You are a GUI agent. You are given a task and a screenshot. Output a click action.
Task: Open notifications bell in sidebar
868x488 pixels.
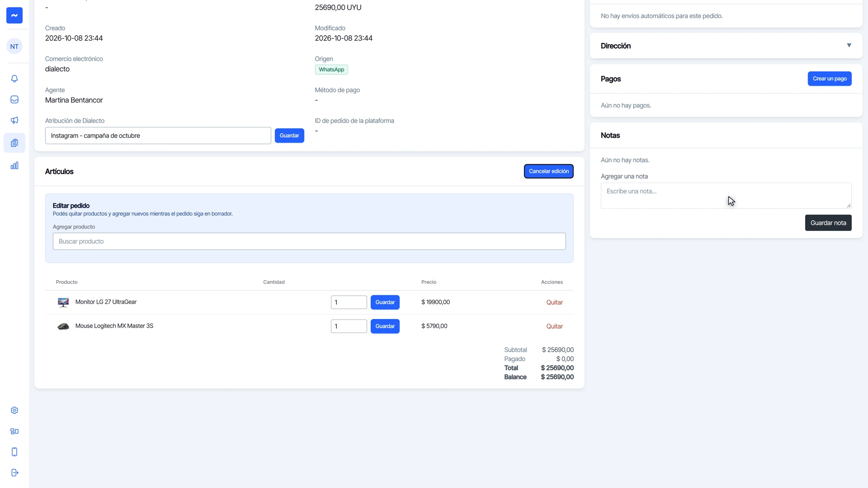click(x=14, y=79)
